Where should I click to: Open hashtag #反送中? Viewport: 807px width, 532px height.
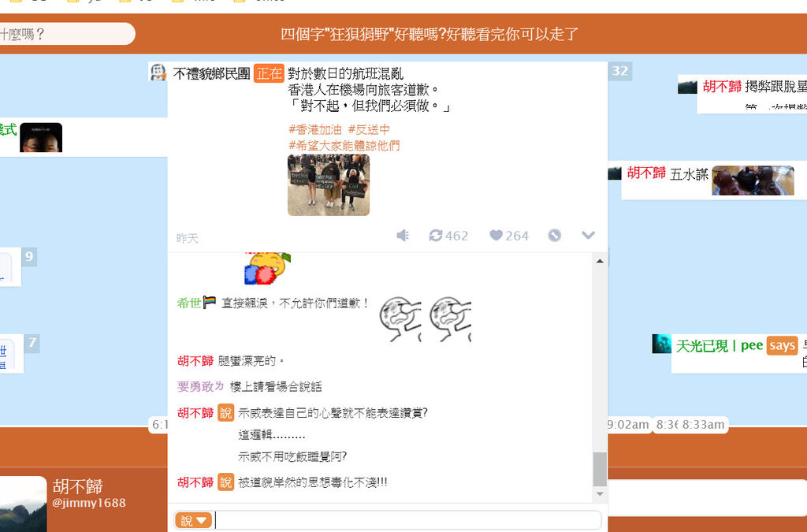(369, 129)
